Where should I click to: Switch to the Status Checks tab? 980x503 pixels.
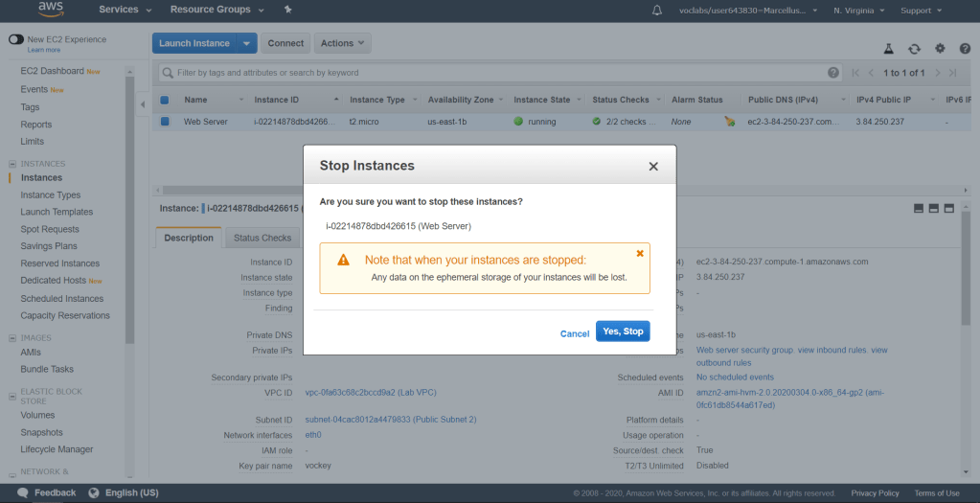262,238
